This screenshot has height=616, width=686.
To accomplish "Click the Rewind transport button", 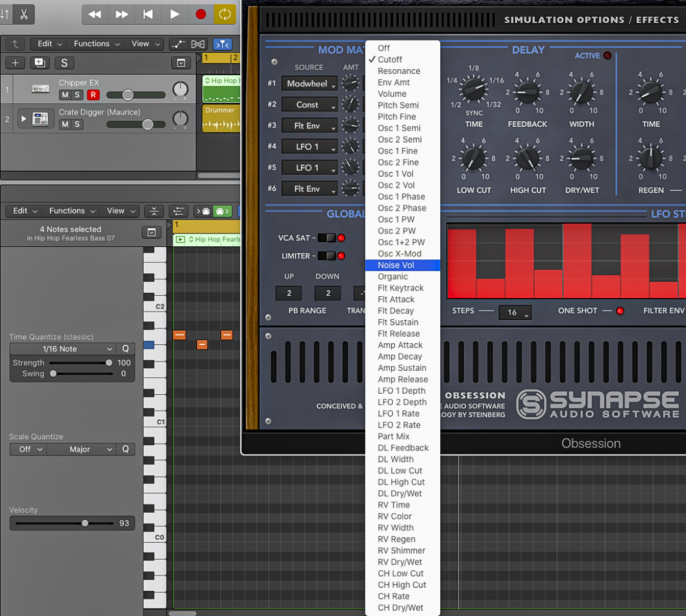I will pyautogui.click(x=95, y=15).
